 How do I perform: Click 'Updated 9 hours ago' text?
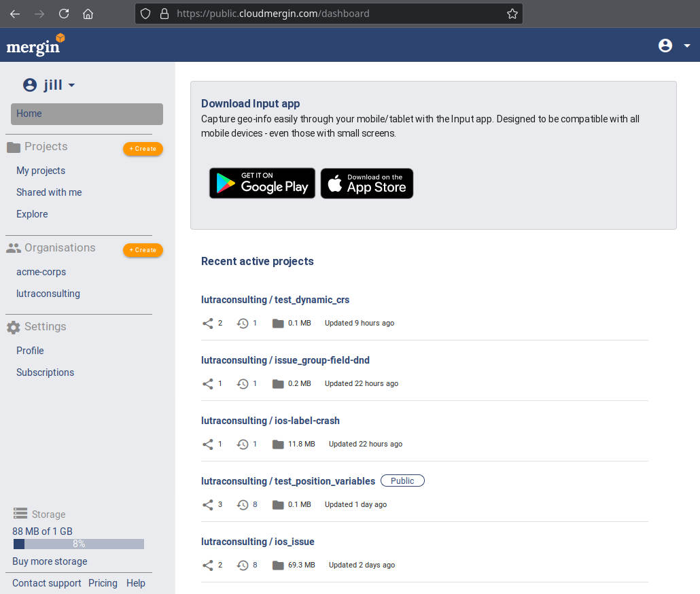coord(360,323)
